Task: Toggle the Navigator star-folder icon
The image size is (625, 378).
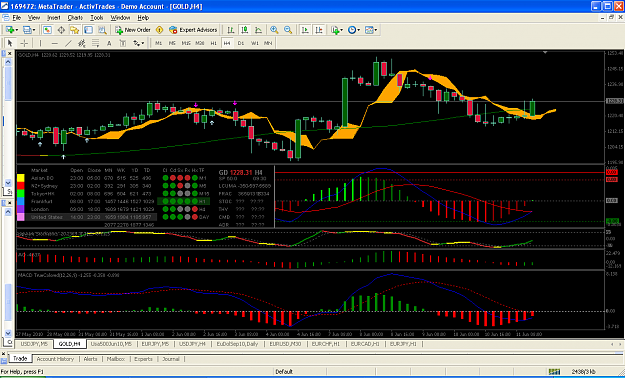Action: [x=74, y=30]
